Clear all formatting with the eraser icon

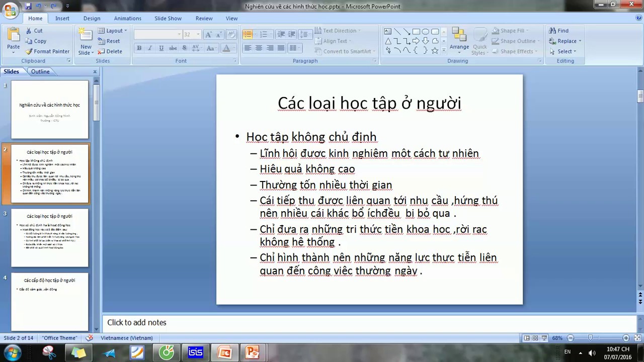coord(231,34)
